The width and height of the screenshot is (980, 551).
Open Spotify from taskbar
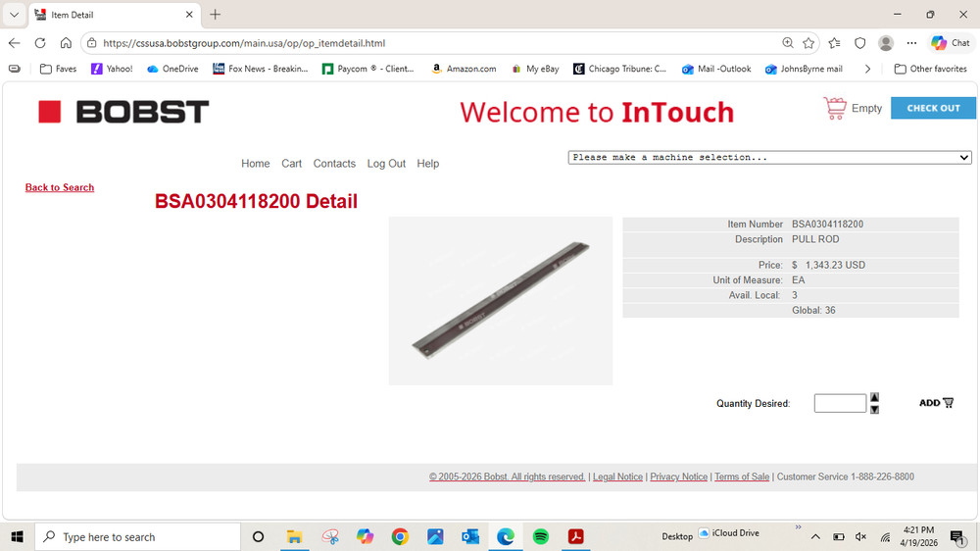pyautogui.click(x=541, y=536)
